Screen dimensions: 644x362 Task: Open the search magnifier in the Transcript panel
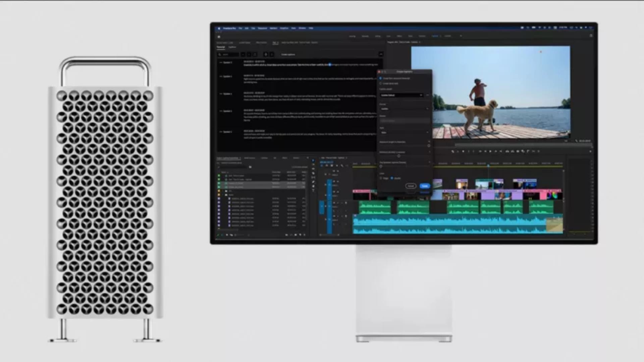click(220, 55)
